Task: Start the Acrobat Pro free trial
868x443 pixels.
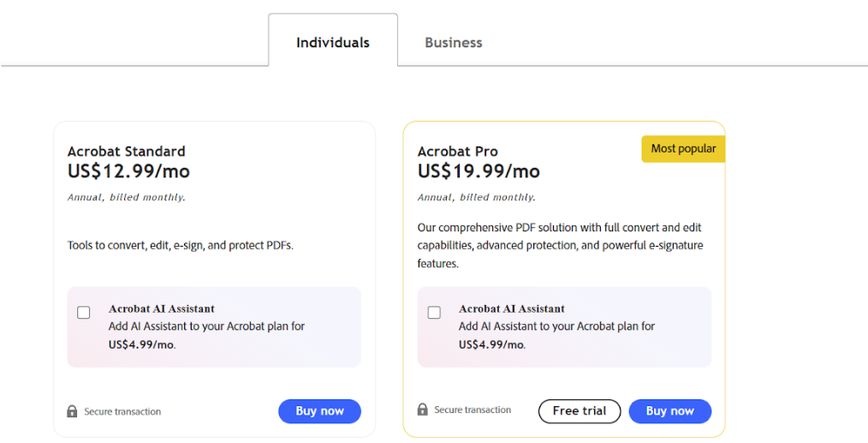Action: coord(579,411)
